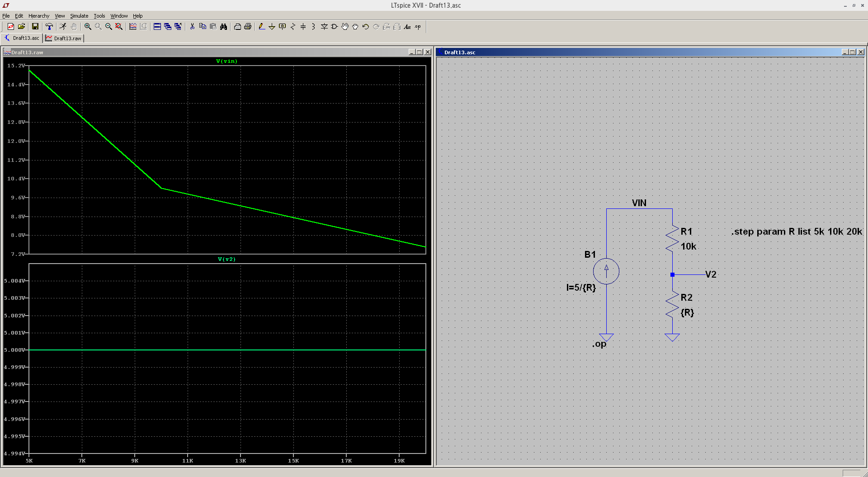Click the Zoom In magnifier
The height and width of the screenshot is (477, 868).
pos(88,27)
